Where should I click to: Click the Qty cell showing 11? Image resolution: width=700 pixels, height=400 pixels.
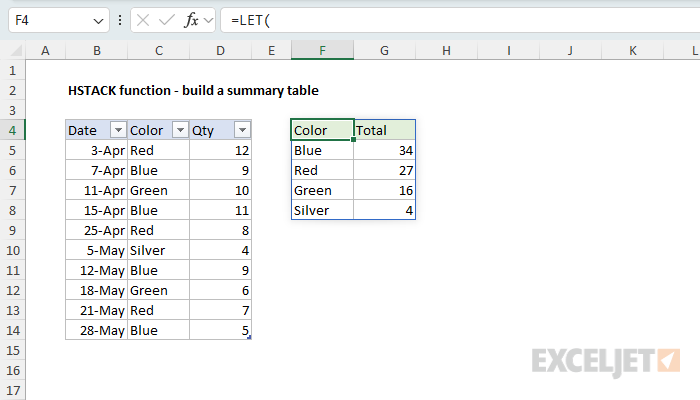221,210
